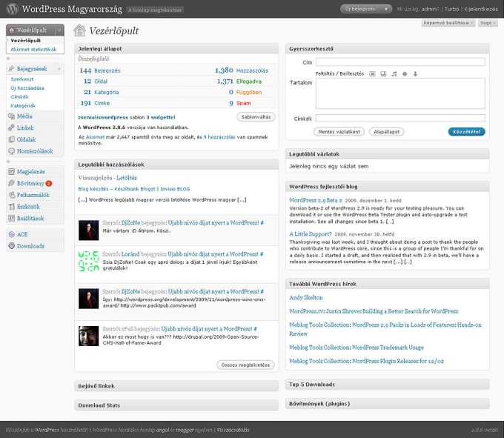The image size is (504, 438).
Task: Click the Linkek chain icon
Action: coord(12,128)
